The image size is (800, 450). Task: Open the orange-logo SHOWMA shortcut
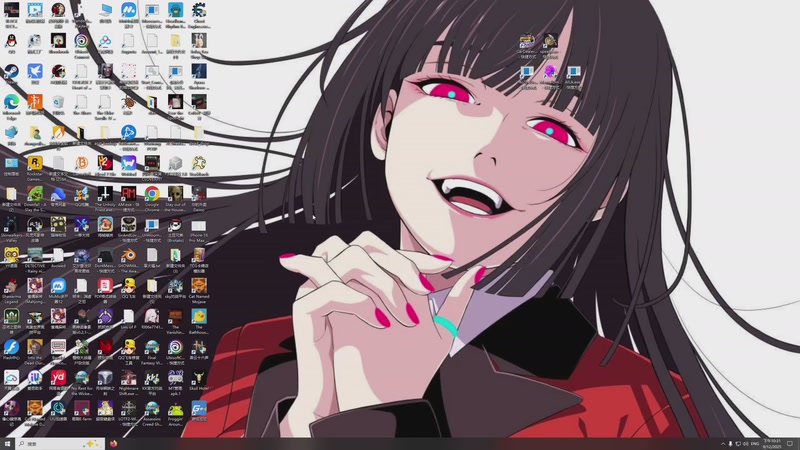coord(128,256)
